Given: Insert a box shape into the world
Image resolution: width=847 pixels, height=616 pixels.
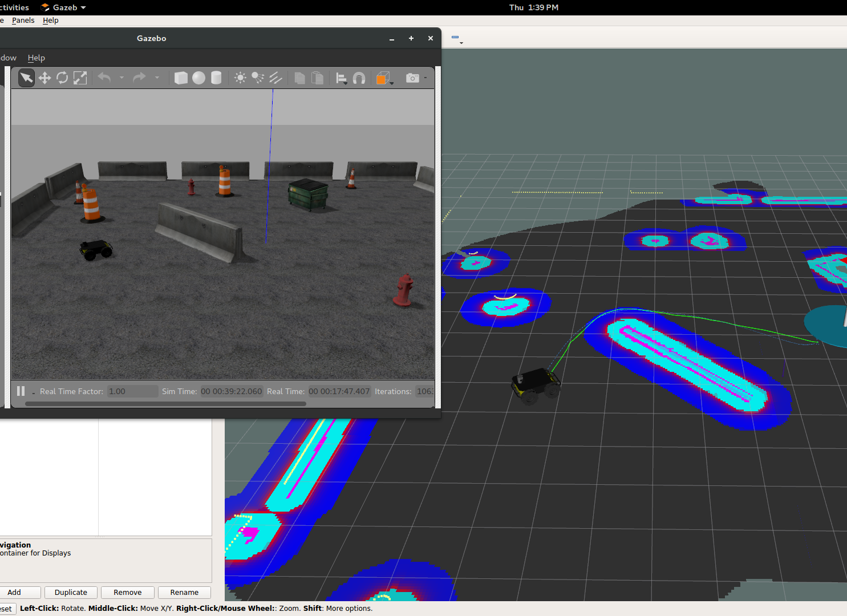Looking at the screenshot, I should (181, 78).
